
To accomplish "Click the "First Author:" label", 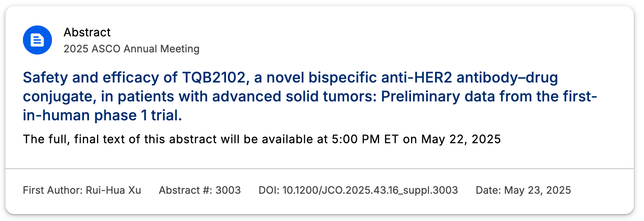I will tap(53, 190).
